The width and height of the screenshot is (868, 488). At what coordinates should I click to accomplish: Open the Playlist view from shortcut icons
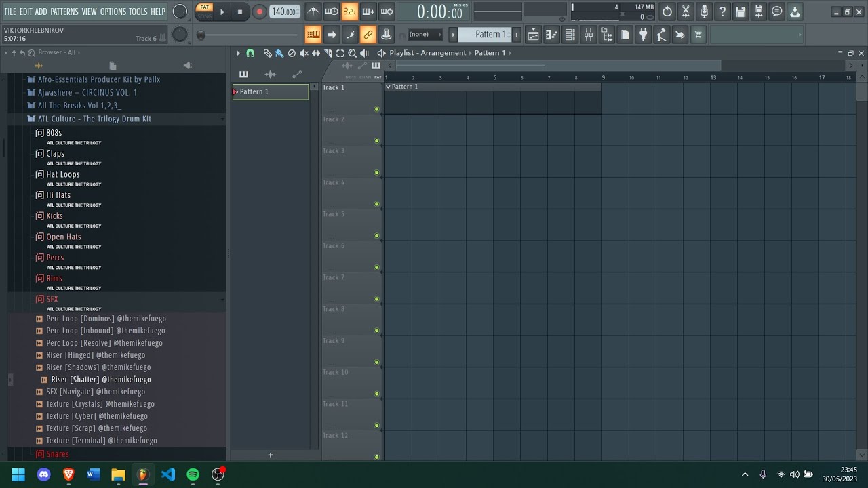coord(534,35)
